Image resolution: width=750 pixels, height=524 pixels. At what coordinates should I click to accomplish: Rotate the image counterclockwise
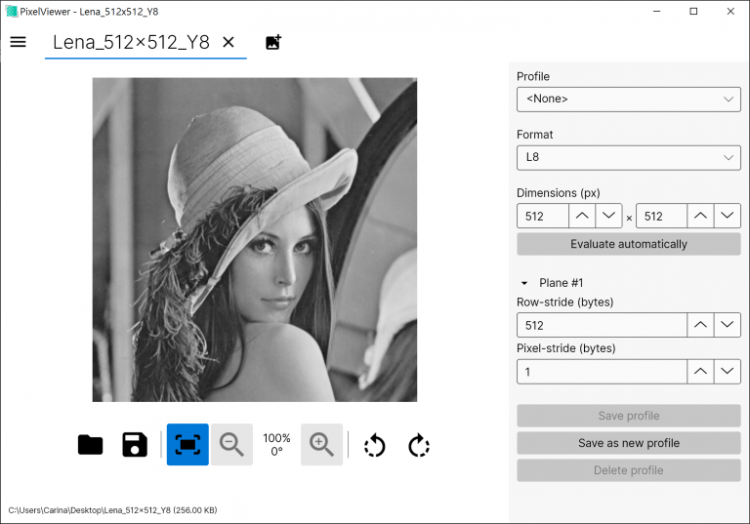pos(374,445)
